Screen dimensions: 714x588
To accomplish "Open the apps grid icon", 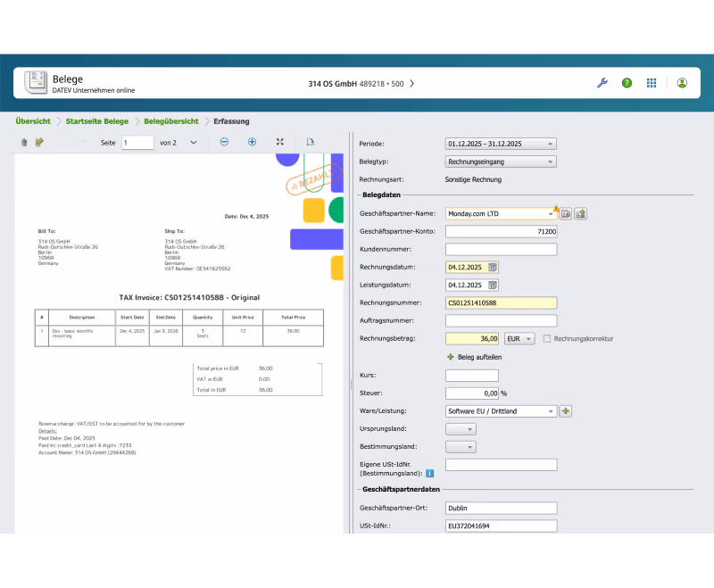I will pyautogui.click(x=652, y=83).
